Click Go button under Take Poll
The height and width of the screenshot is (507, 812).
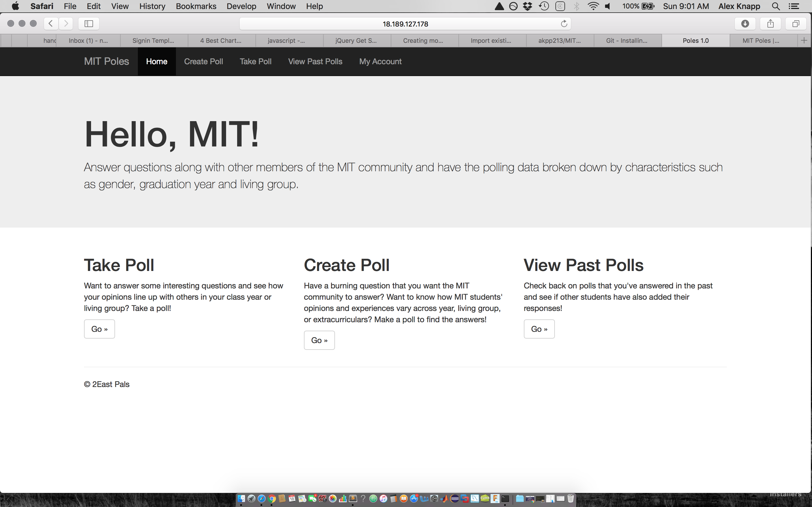99,329
